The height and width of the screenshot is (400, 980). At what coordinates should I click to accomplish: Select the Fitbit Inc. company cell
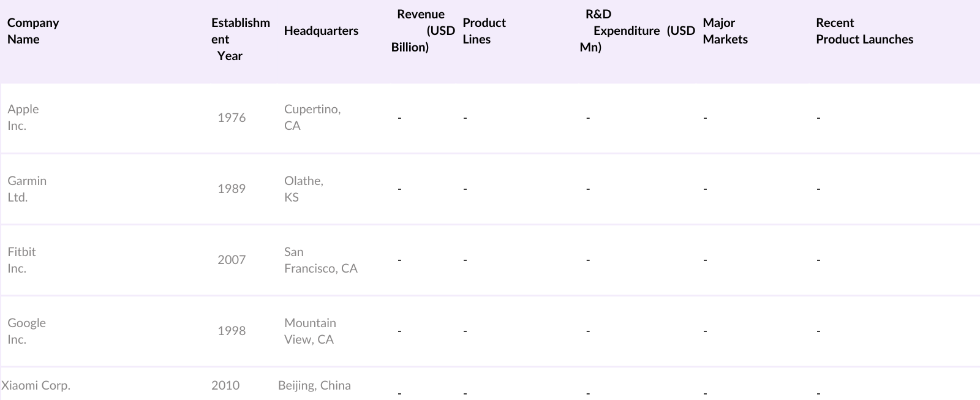(x=21, y=260)
